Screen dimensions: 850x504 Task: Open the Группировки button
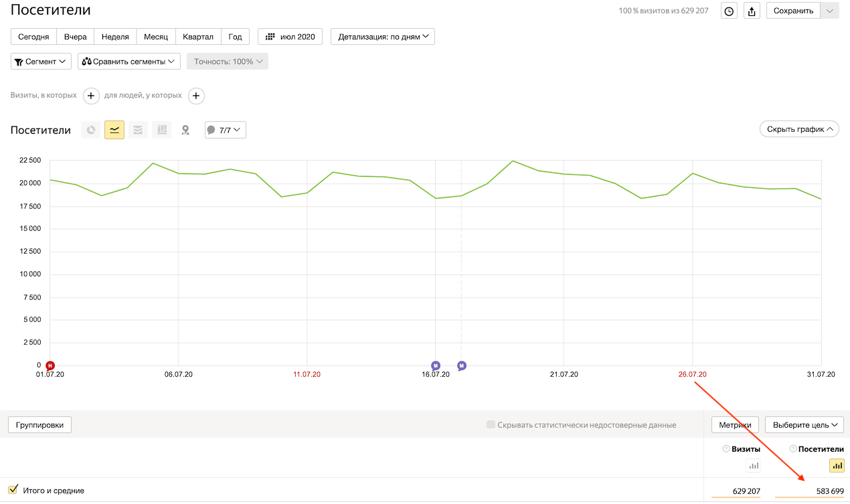[x=39, y=424]
